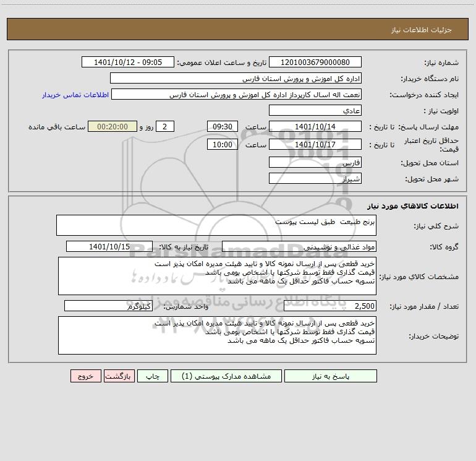Click the delivery province field فارس
Screen dimensions: 476x461
pyautogui.click(x=315, y=162)
